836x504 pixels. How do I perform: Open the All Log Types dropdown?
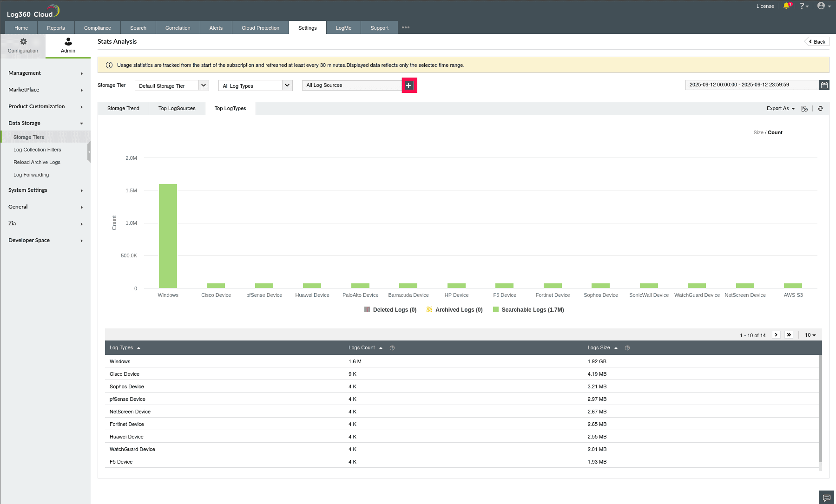click(x=256, y=85)
